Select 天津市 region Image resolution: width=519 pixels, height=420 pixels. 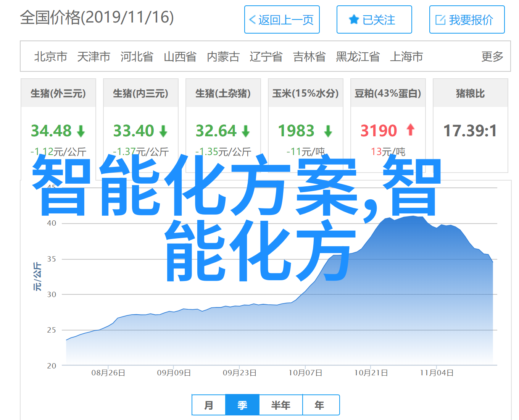click(93, 57)
